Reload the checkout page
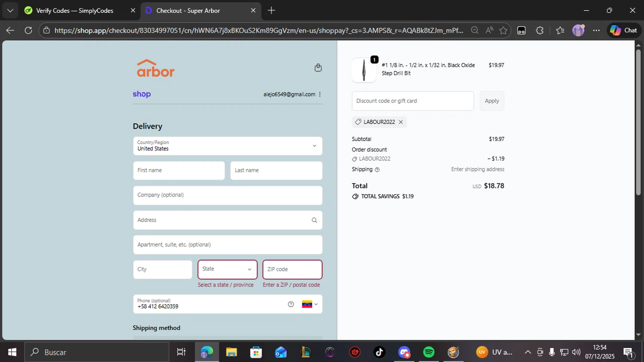Image resolution: width=644 pixels, height=362 pixels. point(28,30)
